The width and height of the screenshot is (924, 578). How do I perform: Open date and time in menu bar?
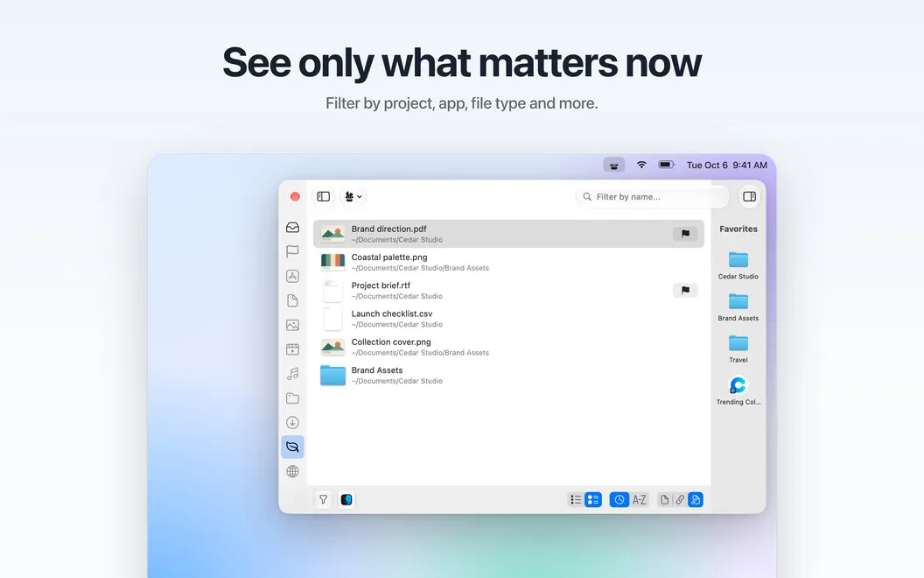[726, 166]
